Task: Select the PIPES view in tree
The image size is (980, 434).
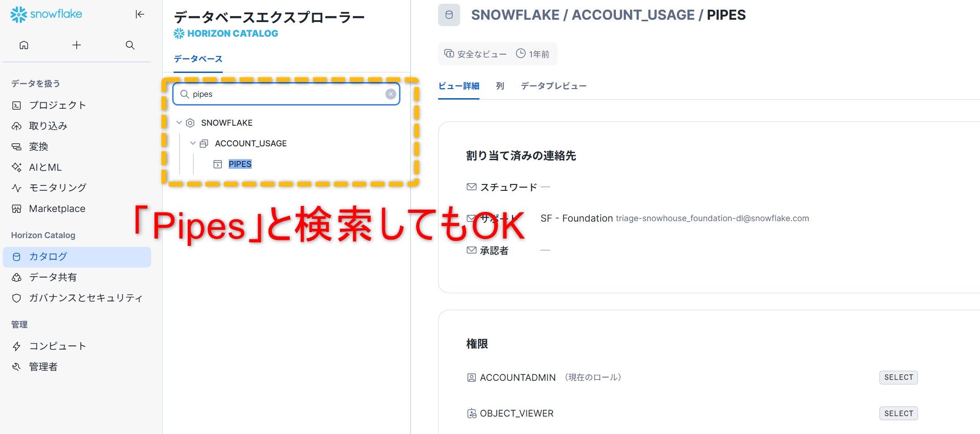Action: pos(240,164)
